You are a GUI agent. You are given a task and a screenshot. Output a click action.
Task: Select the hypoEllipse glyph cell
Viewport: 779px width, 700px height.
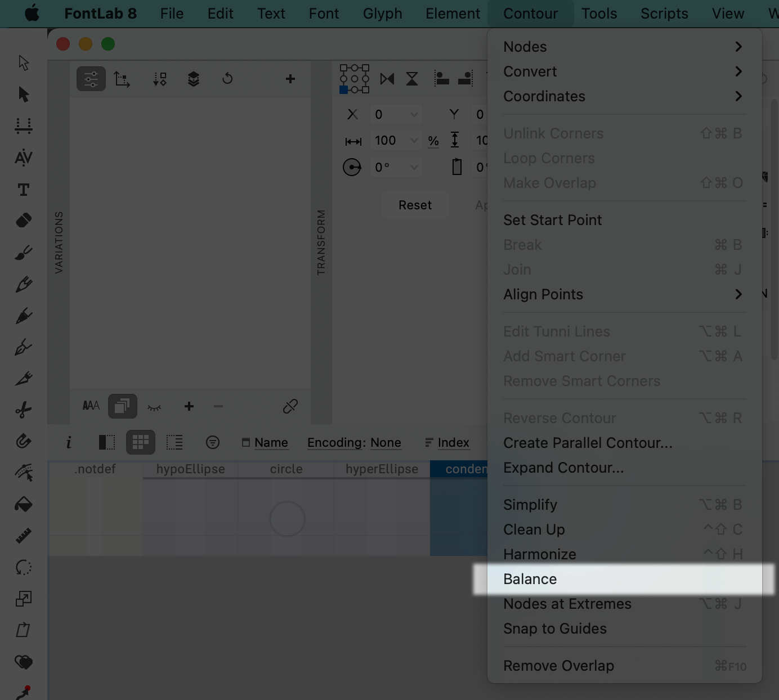click(191, 508)
